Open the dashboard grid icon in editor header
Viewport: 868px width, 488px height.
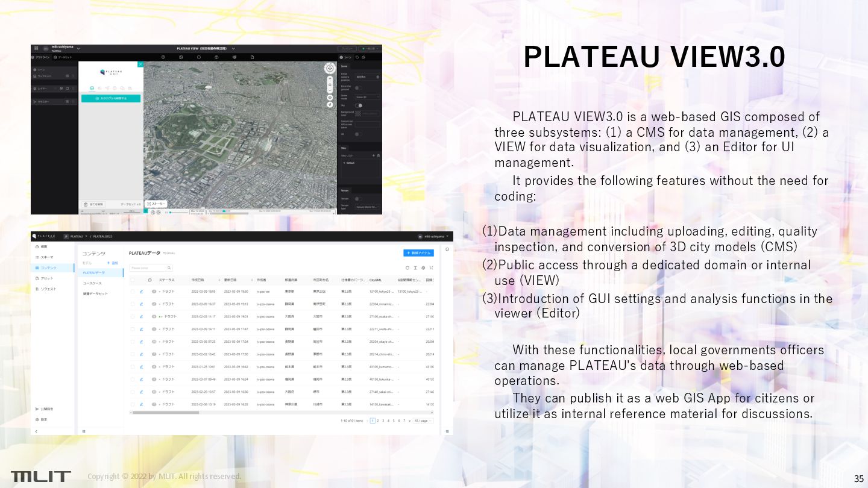(x=36, y=48)
